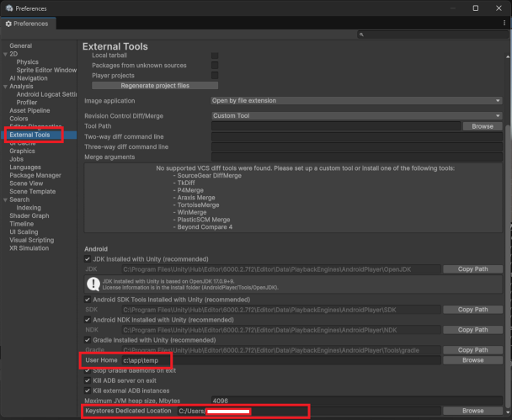Open Revision Control Diff/Merge dropdown
Screen dimensions: 512x420
[x=356, y=116]
